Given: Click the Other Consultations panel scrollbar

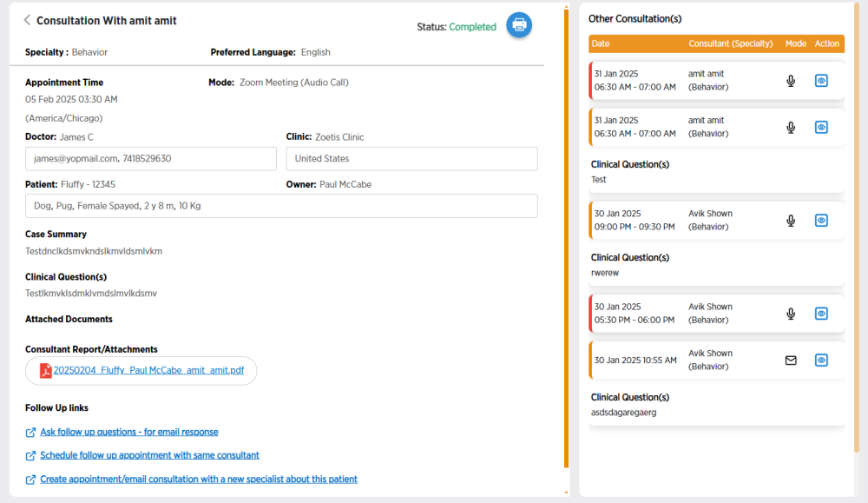Looking at the screenshot, I should [x=857, y=227].
